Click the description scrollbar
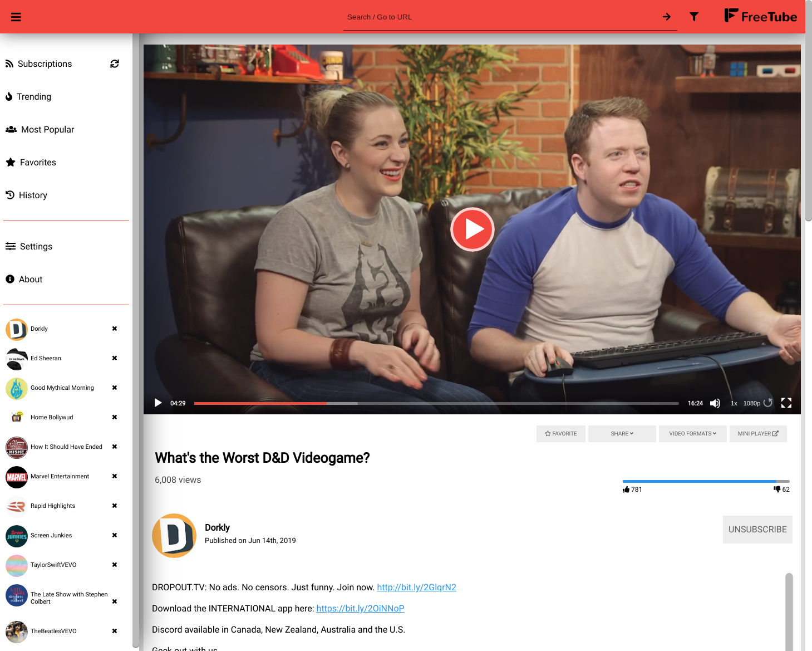This screenshot has height=651, width=812. (789, 611)
